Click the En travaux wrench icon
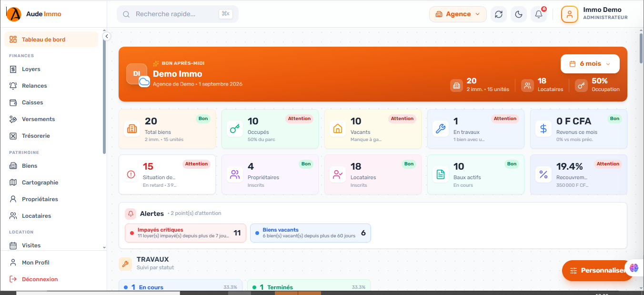644x295 pixels. pyautogui.click(x=441, y=129)
